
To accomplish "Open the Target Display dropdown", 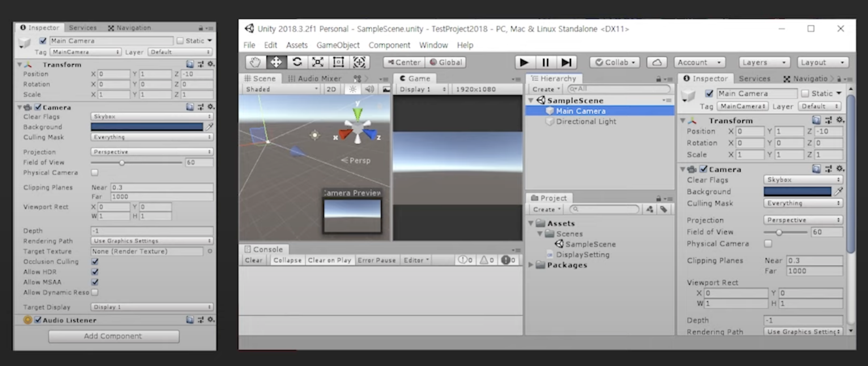I will tap(152, 307).
